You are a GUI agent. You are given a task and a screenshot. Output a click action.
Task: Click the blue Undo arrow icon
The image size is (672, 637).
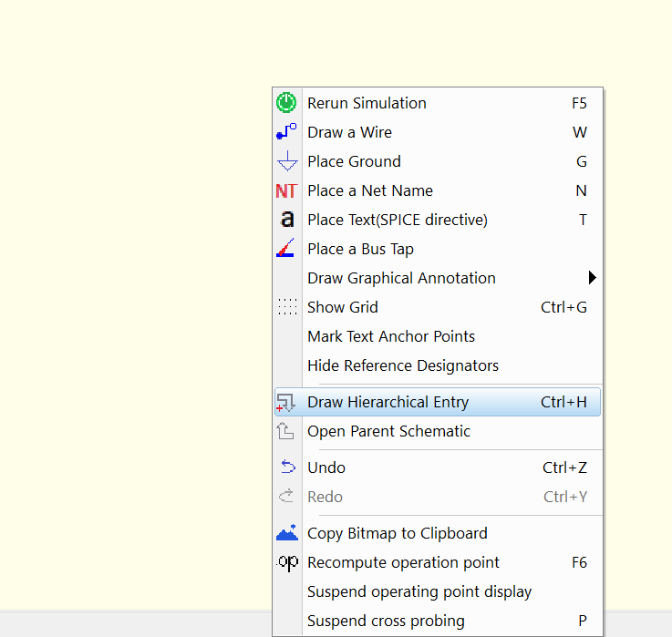coord(286,467)
